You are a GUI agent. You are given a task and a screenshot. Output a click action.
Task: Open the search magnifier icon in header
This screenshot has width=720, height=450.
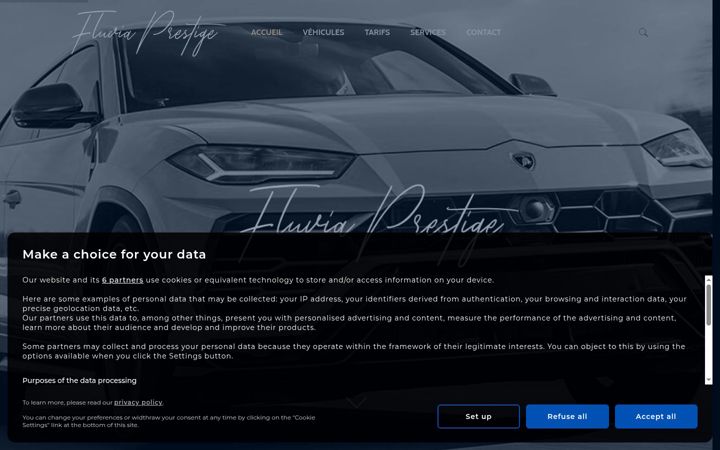click(643, 32)
